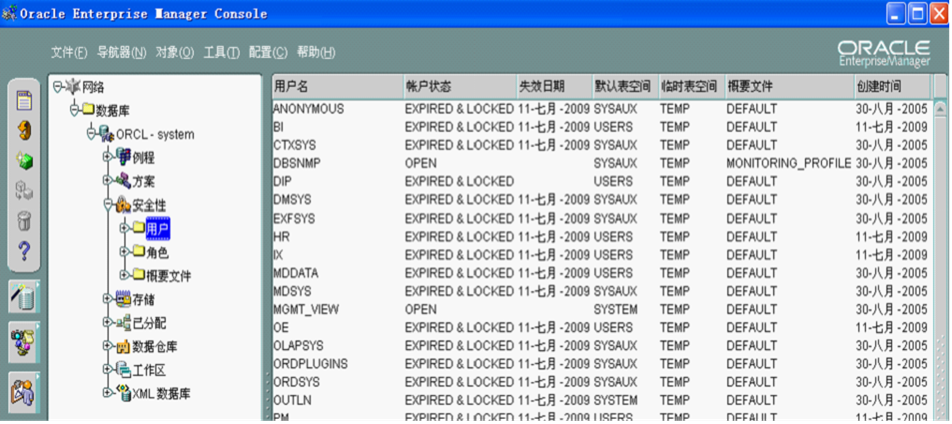Click the grayed create-like icon
Viewport: 952px width, 424px height.
click(24, 191)
